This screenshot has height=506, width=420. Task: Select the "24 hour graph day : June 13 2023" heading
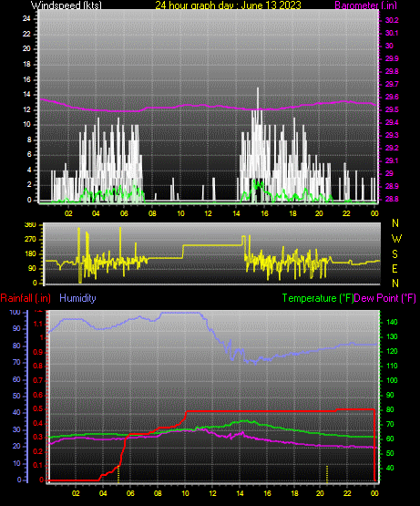[228, 5]
